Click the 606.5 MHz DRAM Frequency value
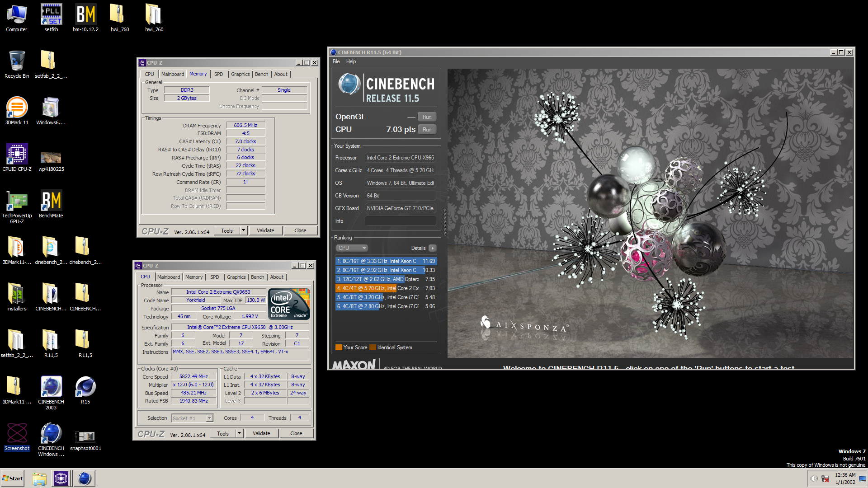Image resolution: width=868 pixels, height=488 pixels. pyautogui.click(x=245, y=125)
